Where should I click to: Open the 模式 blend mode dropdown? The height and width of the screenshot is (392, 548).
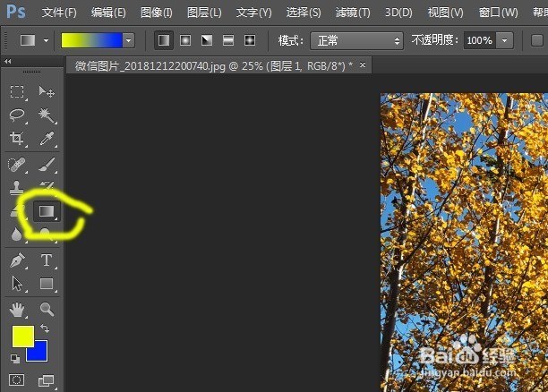pyautogui.click(x=357, y=41)
